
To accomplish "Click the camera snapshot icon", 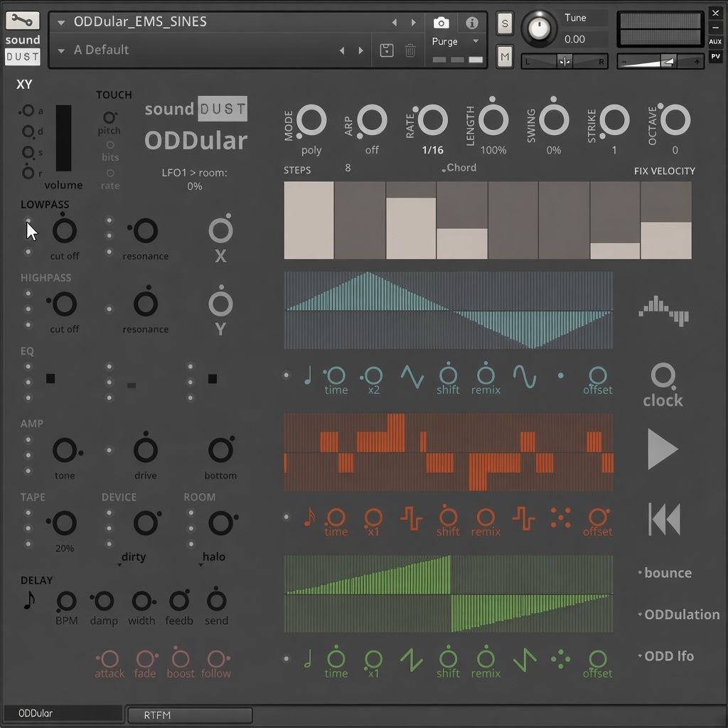I will coord(441,22).
